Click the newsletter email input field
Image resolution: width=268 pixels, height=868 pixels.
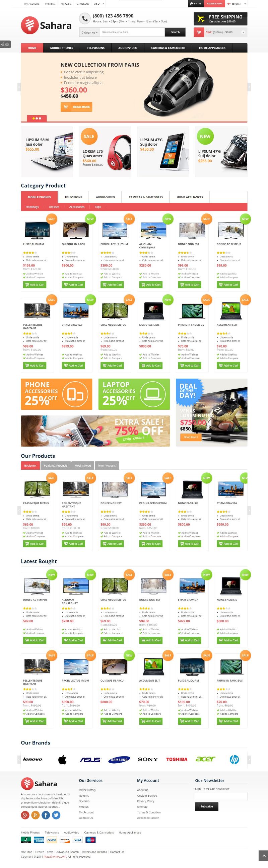221,796
